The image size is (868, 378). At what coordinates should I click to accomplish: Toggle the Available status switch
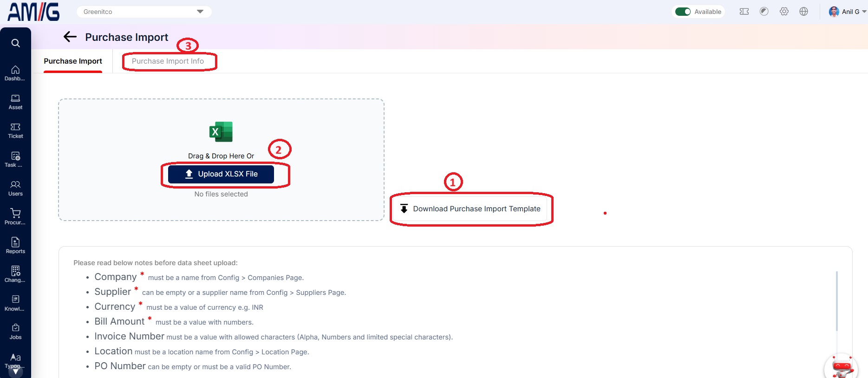683,12
